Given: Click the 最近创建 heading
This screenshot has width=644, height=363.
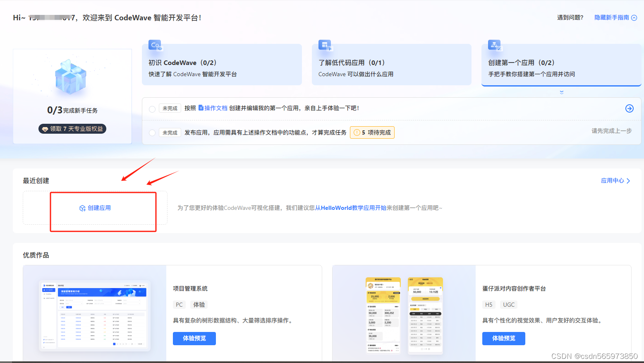Looking at the screenshot, I should coord(36,180).
